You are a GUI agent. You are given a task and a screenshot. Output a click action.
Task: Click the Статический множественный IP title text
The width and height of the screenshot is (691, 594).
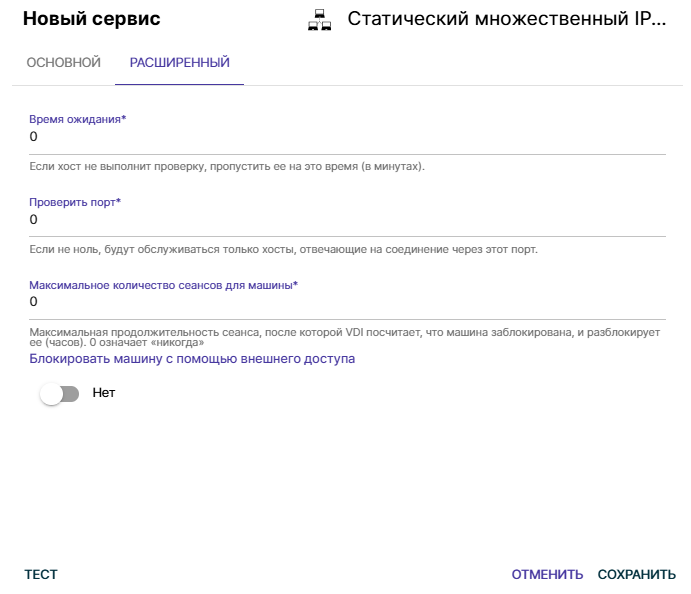tap(507, 19)
